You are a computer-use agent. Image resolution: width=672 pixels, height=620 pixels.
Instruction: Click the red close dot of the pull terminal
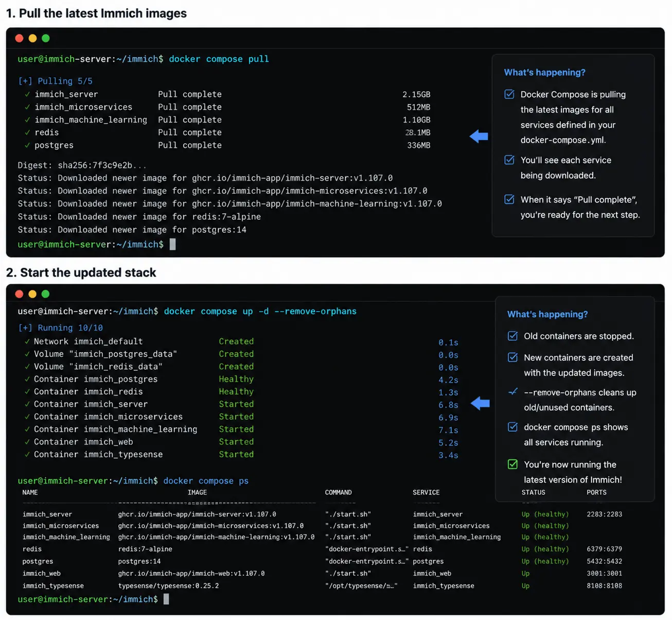tap(20, 38)
